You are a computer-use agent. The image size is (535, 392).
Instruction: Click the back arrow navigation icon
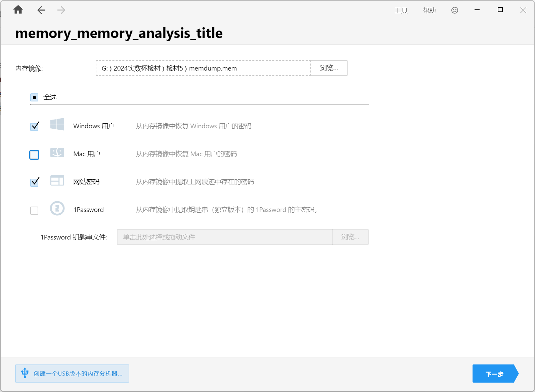coord(41,10)
